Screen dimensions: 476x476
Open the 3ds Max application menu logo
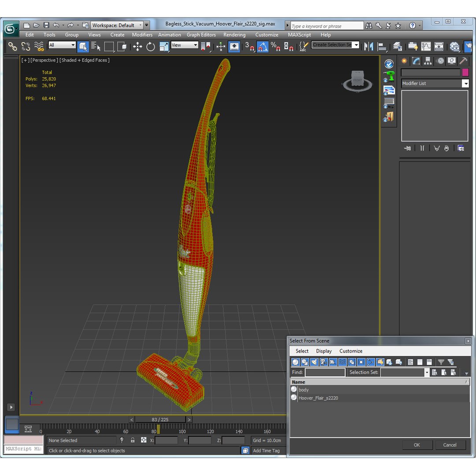tap(11, 29)
